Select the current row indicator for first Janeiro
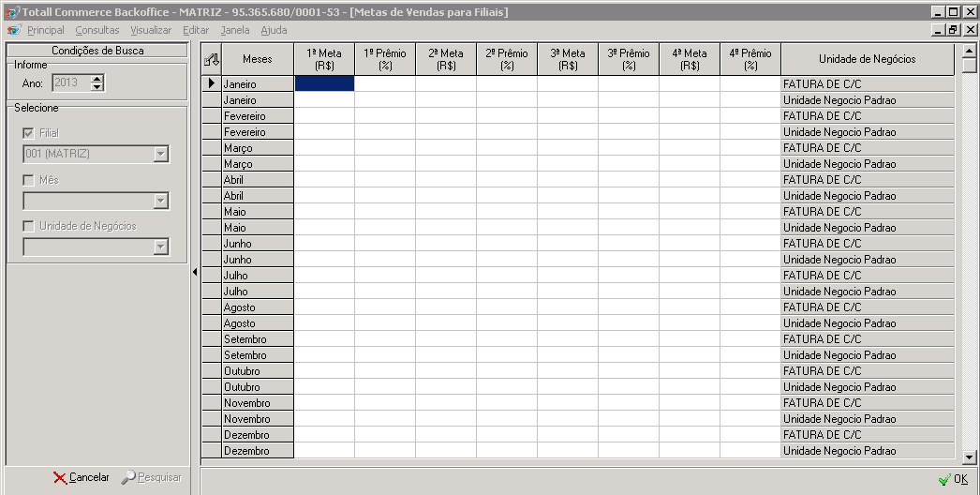The width and height of the screenshot is (980, 495). 211,83
